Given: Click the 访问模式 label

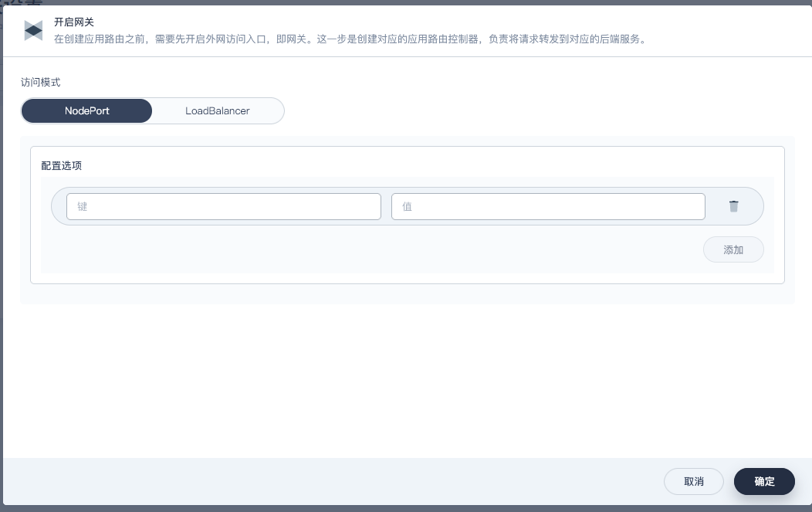Looking at the screenshot, I should tap(41, 82).
